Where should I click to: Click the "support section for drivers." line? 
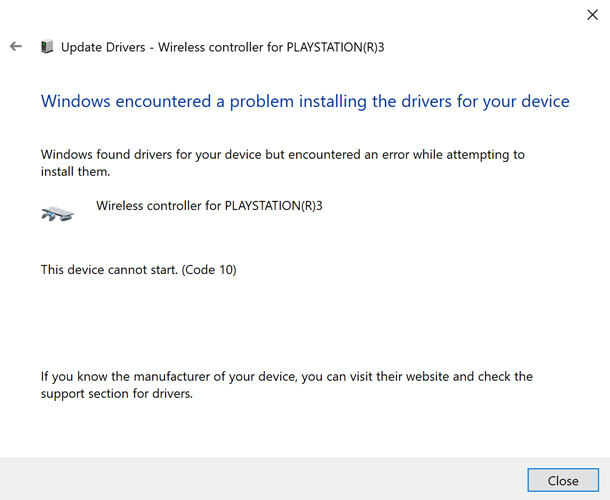click(117, 394)
